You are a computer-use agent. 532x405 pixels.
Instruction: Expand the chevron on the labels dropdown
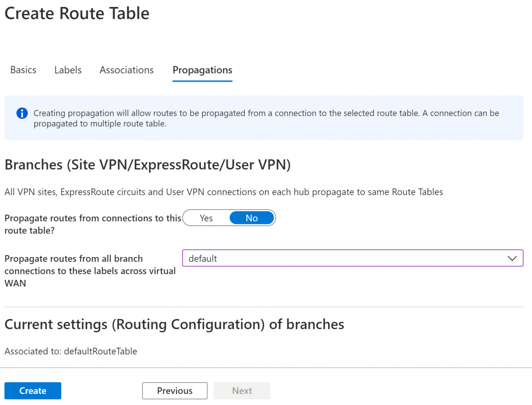click(512, 258)
